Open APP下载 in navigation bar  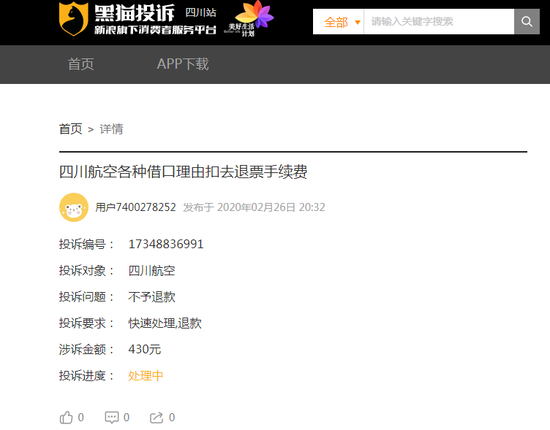point(183,64)
